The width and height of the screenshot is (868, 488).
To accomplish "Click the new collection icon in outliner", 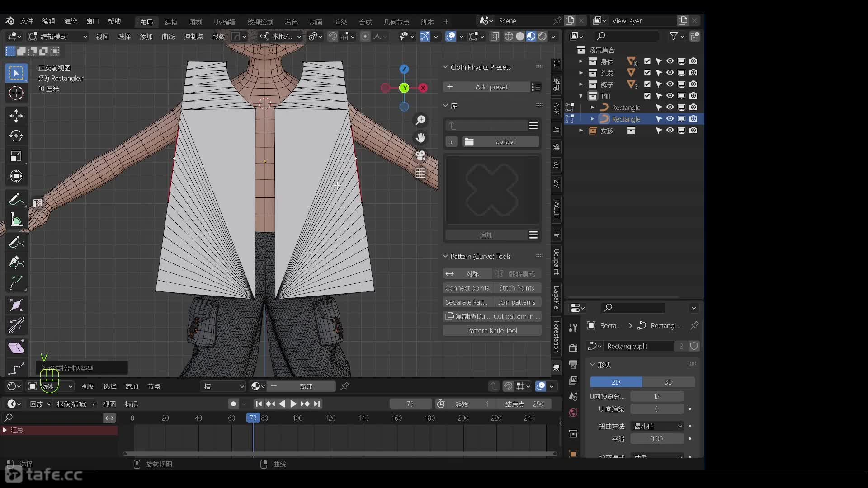I will pyautogui.click(x=695, y=36).
